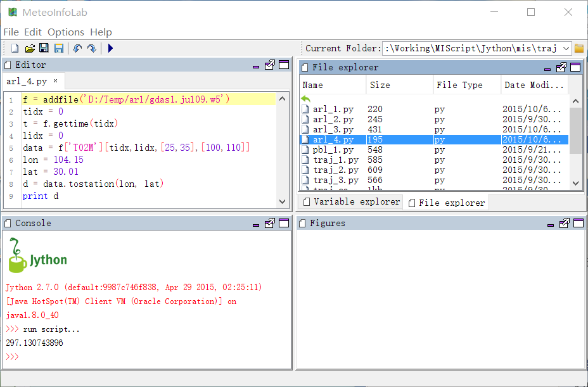588x387 pixels.
Task: Sort files by the File Type column header
Action: click(467, 85)
